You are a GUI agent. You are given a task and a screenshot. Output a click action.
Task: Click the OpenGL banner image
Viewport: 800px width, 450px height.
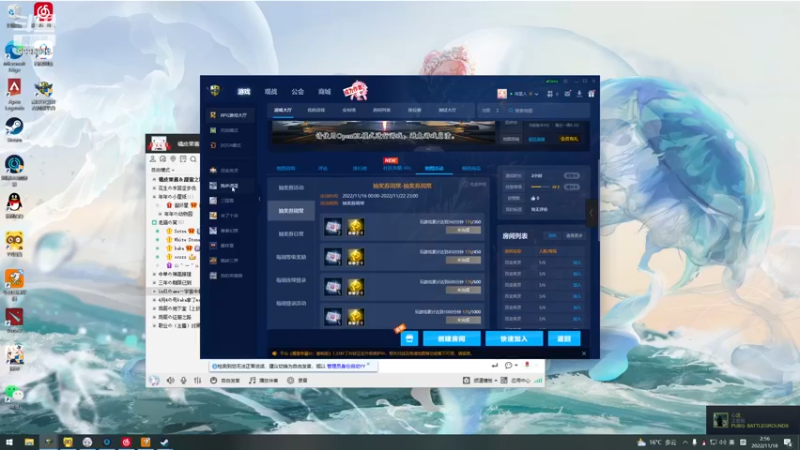pyautogui.click(x=383, y=133)
